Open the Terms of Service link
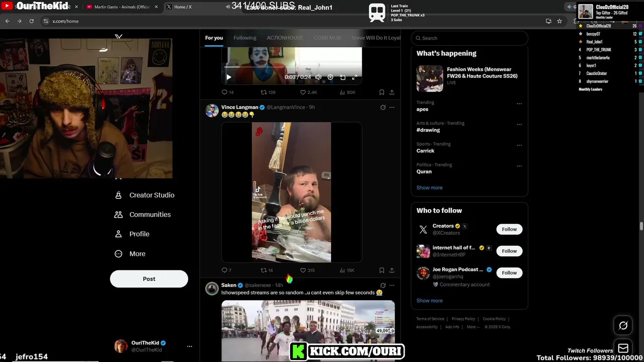The width and height of the screenshot is (644, 362). [430, 319]
